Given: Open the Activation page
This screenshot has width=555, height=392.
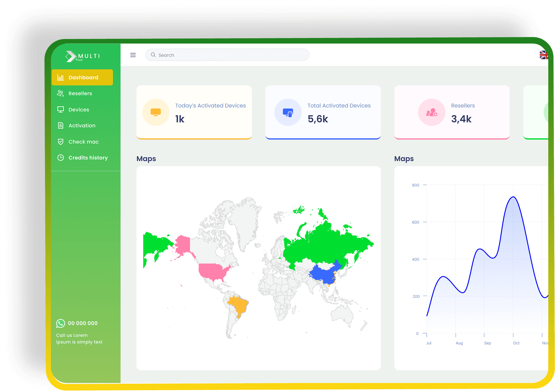Looking at the screenshot, I should (x=82, y=126).
